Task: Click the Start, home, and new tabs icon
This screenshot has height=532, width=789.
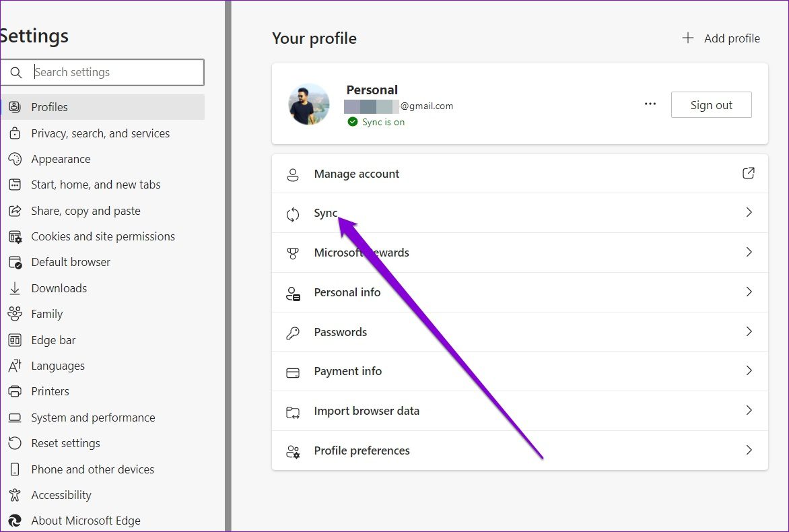Action: [15, 185]
